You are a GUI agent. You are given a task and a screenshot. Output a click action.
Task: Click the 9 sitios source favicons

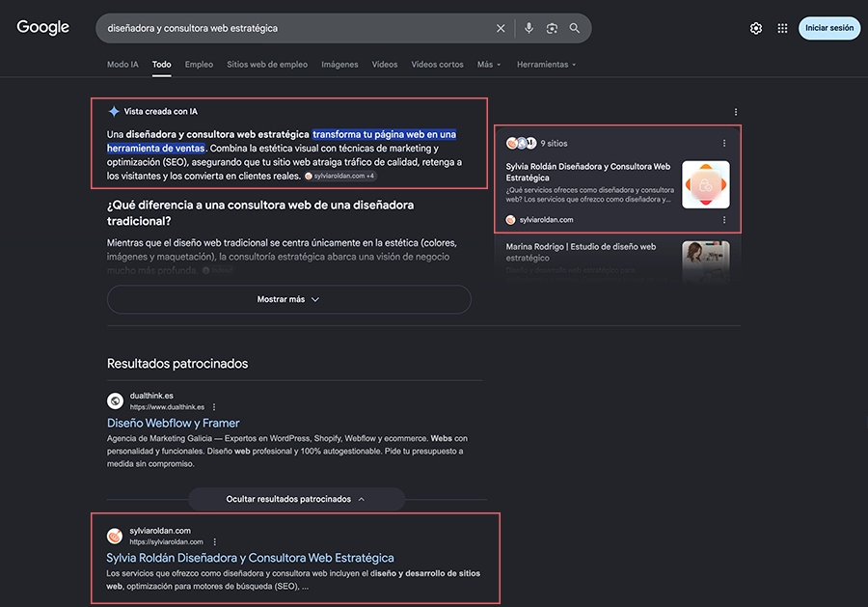point(521,144)
